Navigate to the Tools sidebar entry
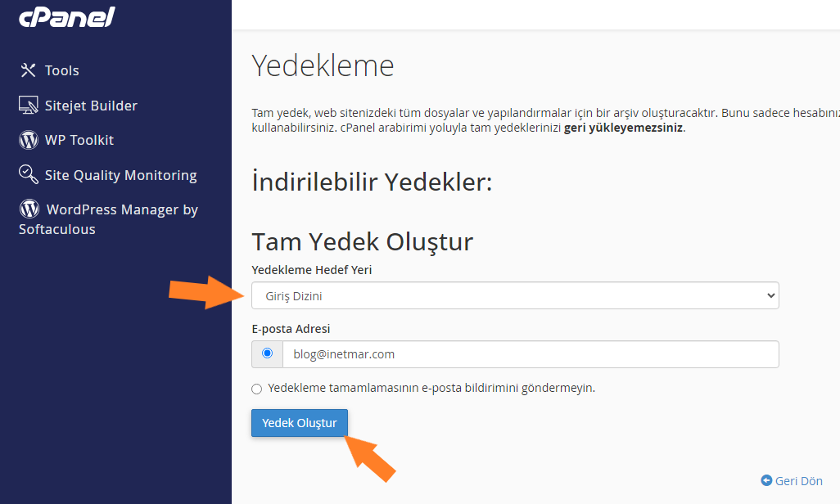Image resolution: width=840 pixels, height=504 pixels. pos(61,70)
